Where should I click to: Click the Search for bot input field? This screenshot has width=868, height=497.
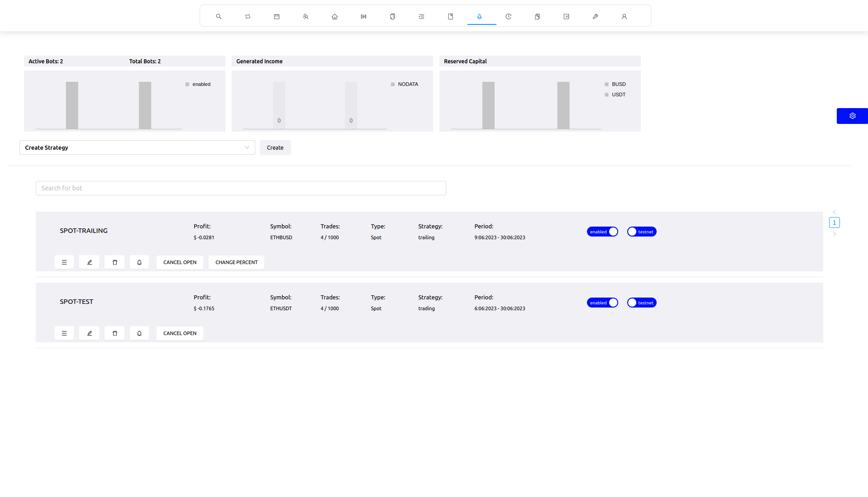[x=241, y=188]
